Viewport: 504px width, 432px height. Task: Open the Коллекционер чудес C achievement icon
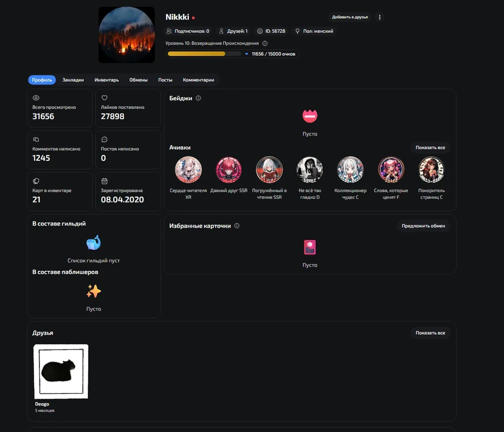pyautogui.click(x=351, y=170)
